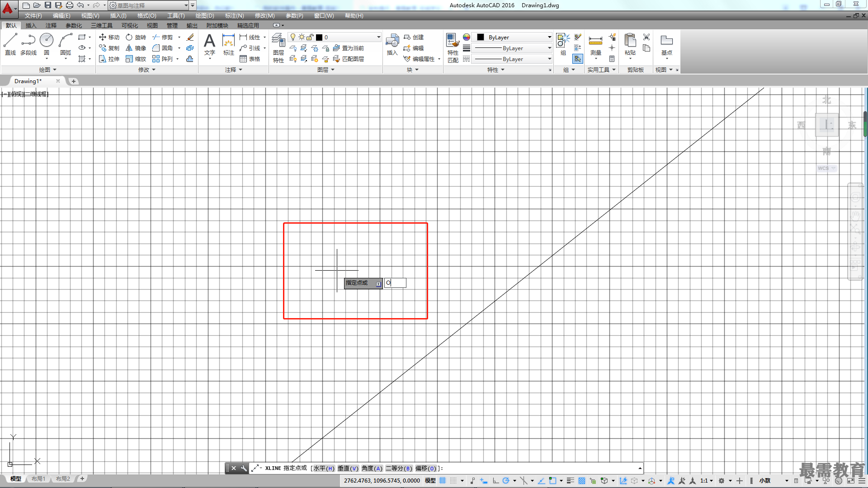This screenshot has width=868, height=488.
Task: Click the dynamic input text field
Action: [x=395, y=283]
